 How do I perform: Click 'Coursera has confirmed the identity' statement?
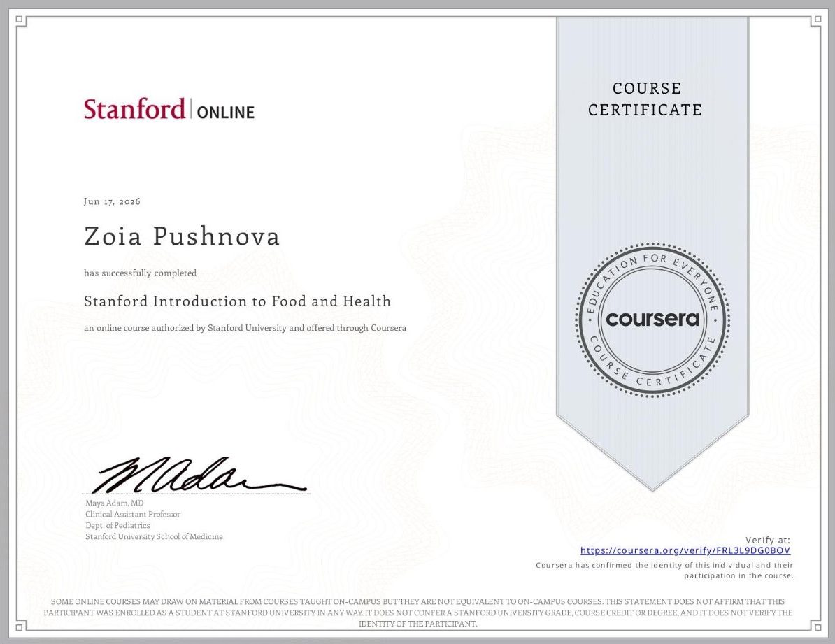pos(664,571)
